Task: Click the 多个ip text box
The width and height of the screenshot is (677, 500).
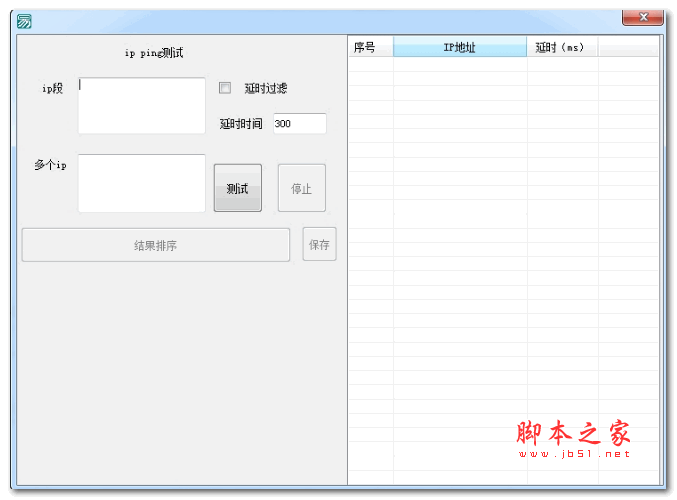Action: click(142, 183)
